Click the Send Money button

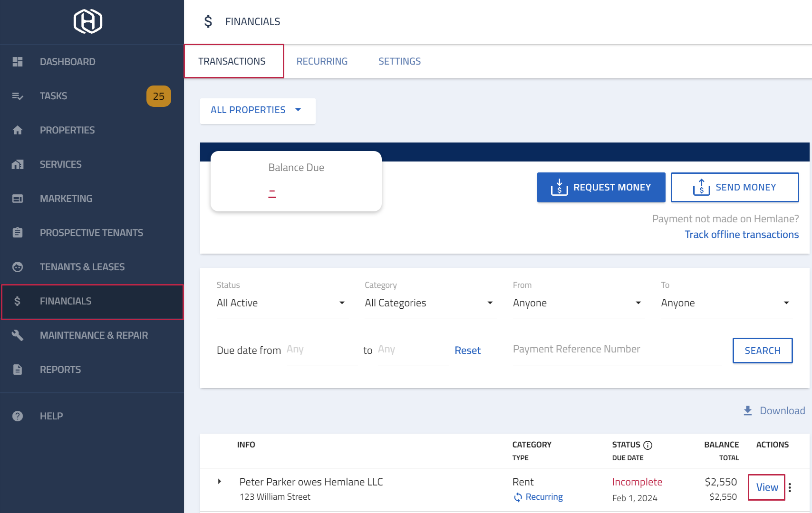pyautogui.click(x=735, y=187)
